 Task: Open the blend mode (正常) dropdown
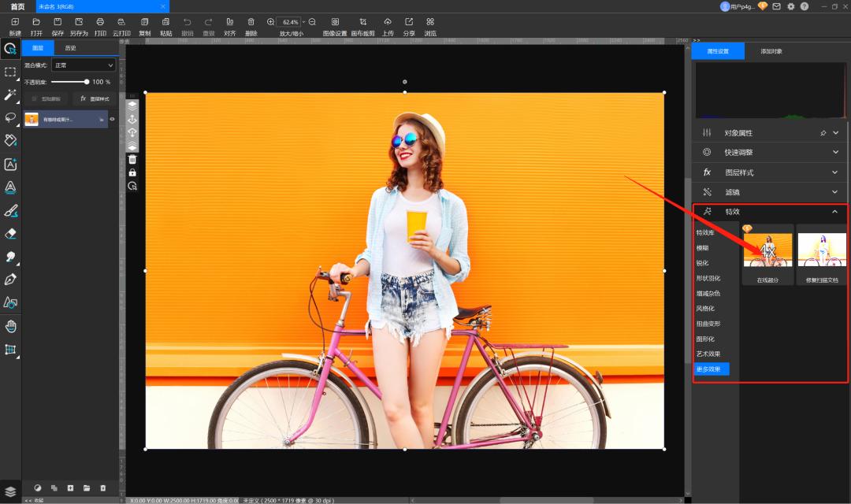tap(83, 65)
